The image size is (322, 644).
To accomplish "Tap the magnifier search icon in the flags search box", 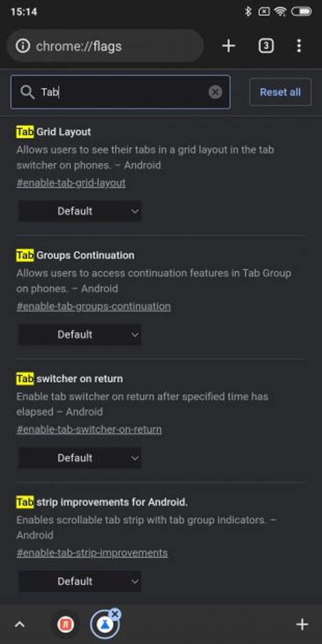I will coord(27,92).
